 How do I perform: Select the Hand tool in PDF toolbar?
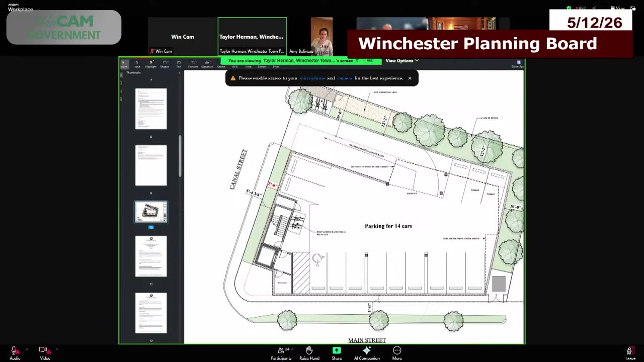(136, 64)
